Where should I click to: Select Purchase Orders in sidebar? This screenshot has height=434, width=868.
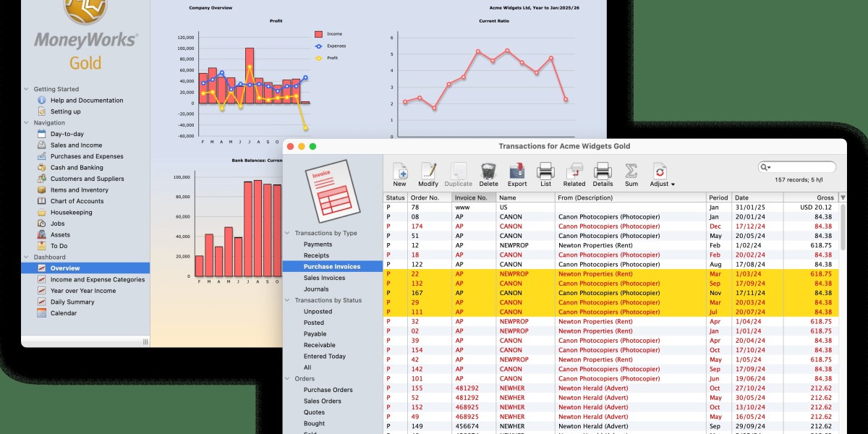point(328,390)
